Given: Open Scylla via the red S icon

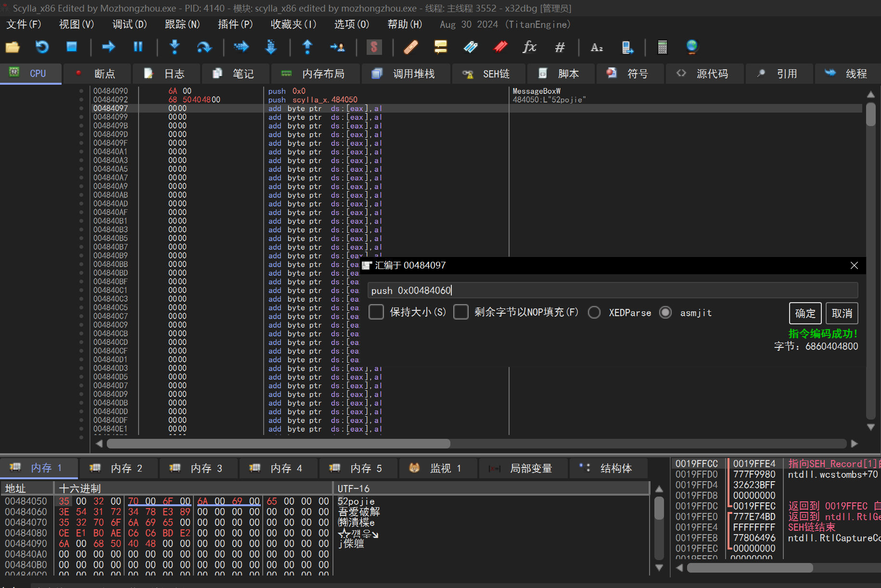Looking at the screenshot, I should point(374,47).
